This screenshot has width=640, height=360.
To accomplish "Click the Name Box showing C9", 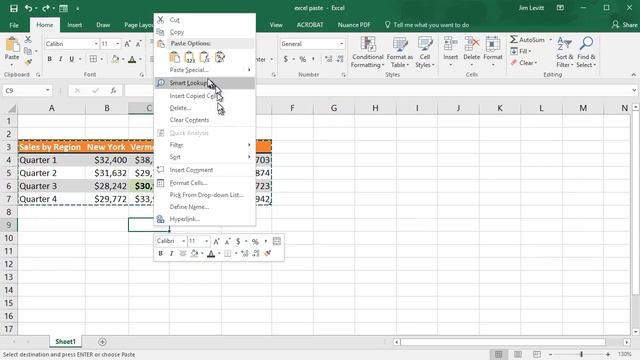I will [27, 90].
